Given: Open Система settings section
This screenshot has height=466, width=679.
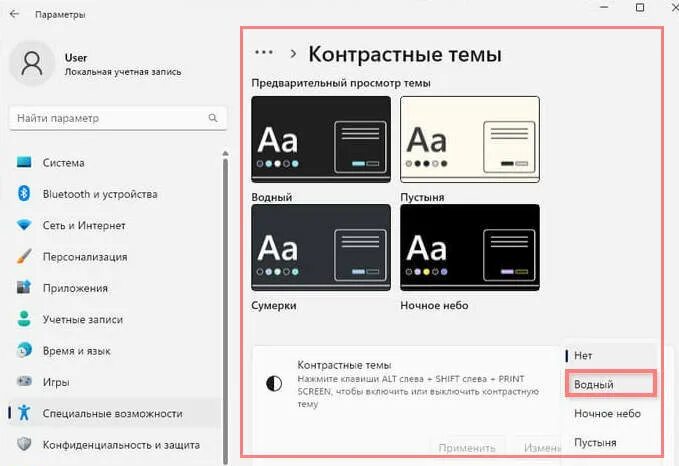Looking at the screenshot, I should pyautogui.click(x=115, y=163).
